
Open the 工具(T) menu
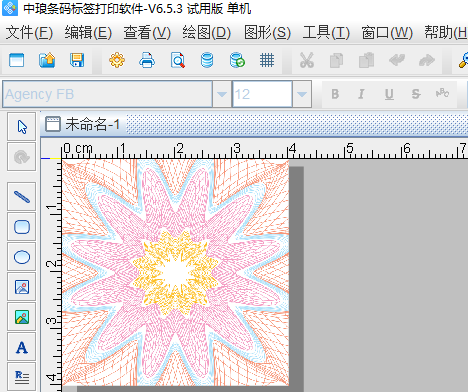pos(326,33)
